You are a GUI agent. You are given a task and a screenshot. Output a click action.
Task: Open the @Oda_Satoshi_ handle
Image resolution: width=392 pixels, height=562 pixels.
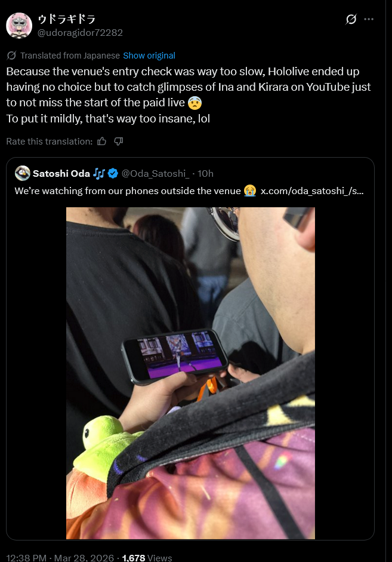point(155,173)
